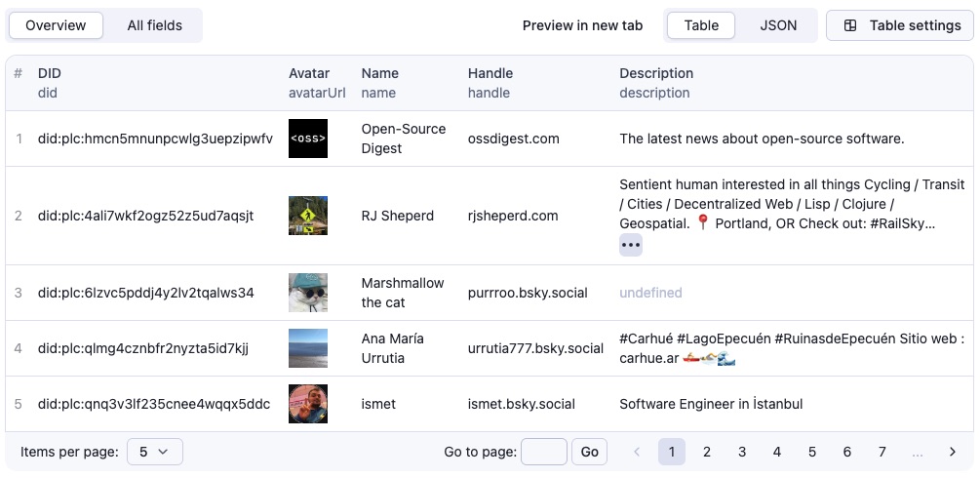Jump to page 7
Screen dimensions: 980x478
[x=882, y=452]
